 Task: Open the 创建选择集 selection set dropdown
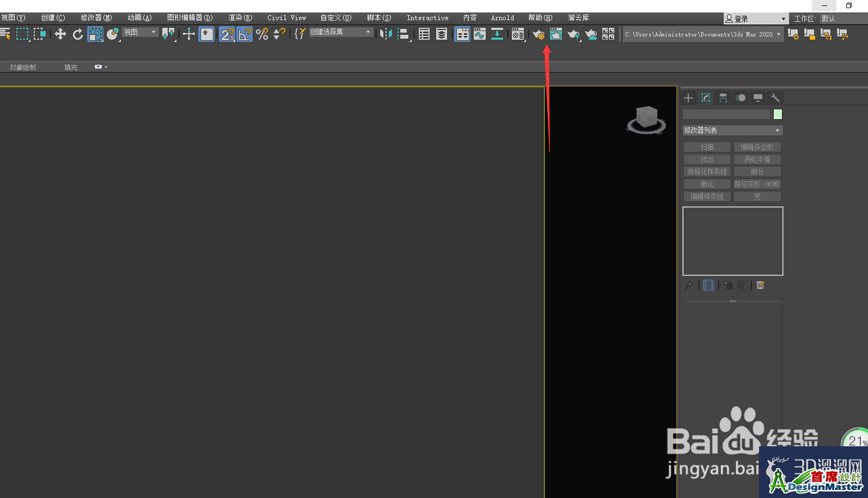340,33
